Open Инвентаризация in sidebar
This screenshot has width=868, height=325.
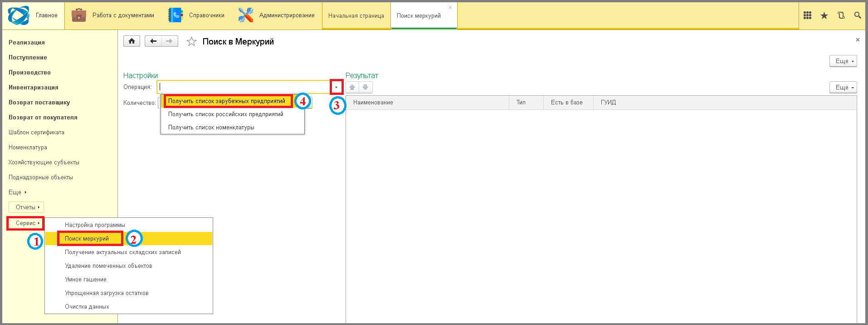pyautogui.click(x=34, y=88)
